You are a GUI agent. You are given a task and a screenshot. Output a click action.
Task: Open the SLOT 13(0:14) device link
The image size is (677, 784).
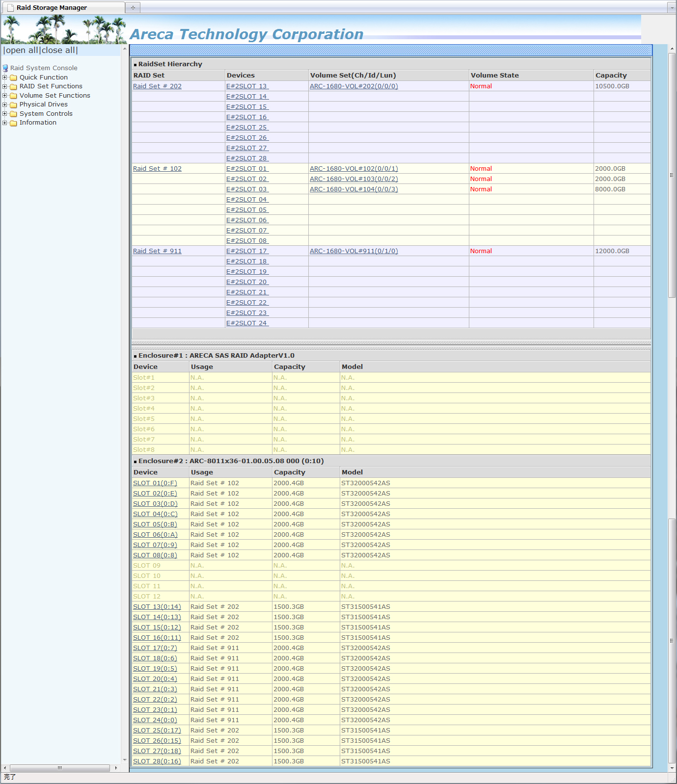[x=157, y=607]
